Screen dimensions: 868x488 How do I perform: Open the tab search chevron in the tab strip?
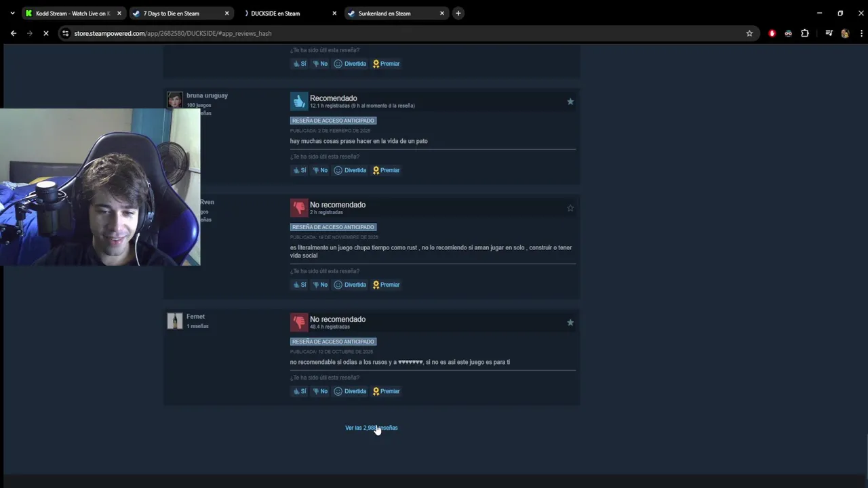click(12, 13)
